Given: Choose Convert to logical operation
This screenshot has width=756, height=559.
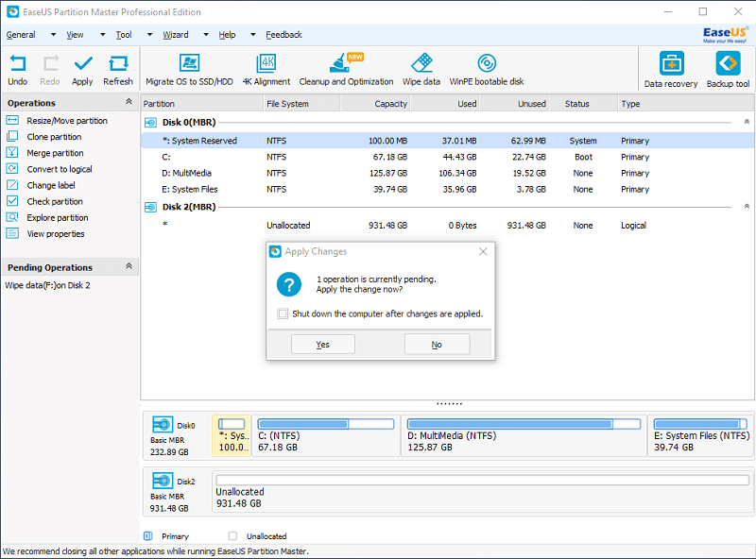Looking at the screenshot, I should tap(60, 169).
